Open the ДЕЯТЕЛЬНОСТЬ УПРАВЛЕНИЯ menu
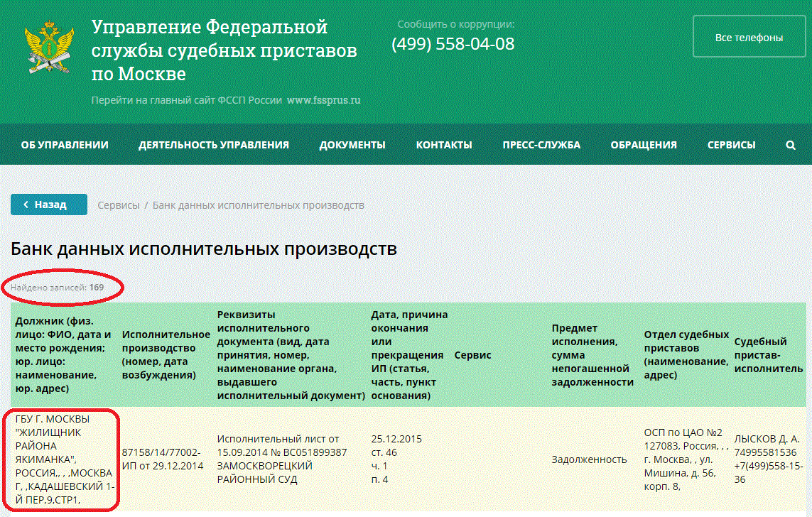This screenshot has height=517, width=812. [x=213, y=145]
